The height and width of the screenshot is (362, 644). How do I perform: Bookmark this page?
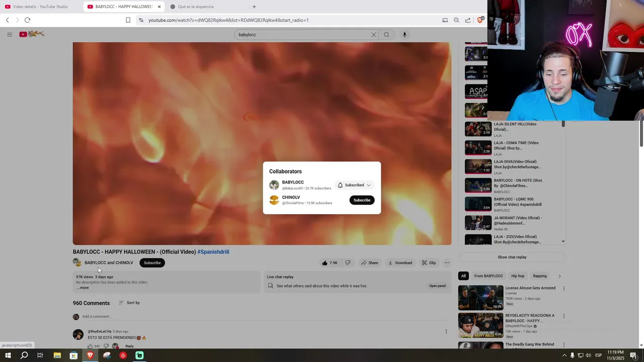(x=128, y=20)
